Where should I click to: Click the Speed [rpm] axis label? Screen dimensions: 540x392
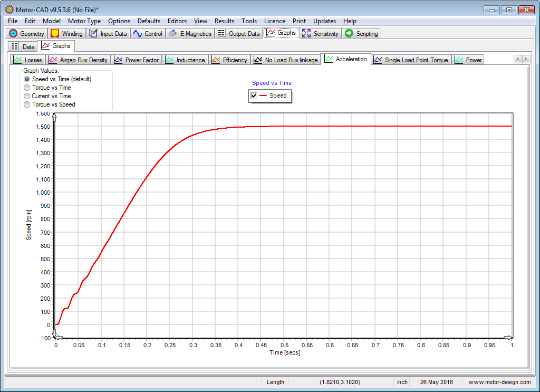[x=28, y=225]
